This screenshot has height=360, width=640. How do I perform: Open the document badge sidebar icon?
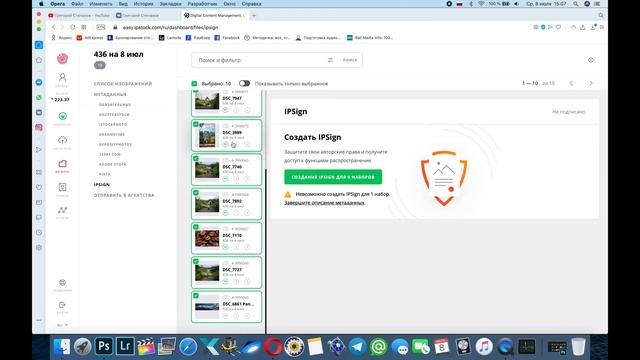(x=62, y=187)
